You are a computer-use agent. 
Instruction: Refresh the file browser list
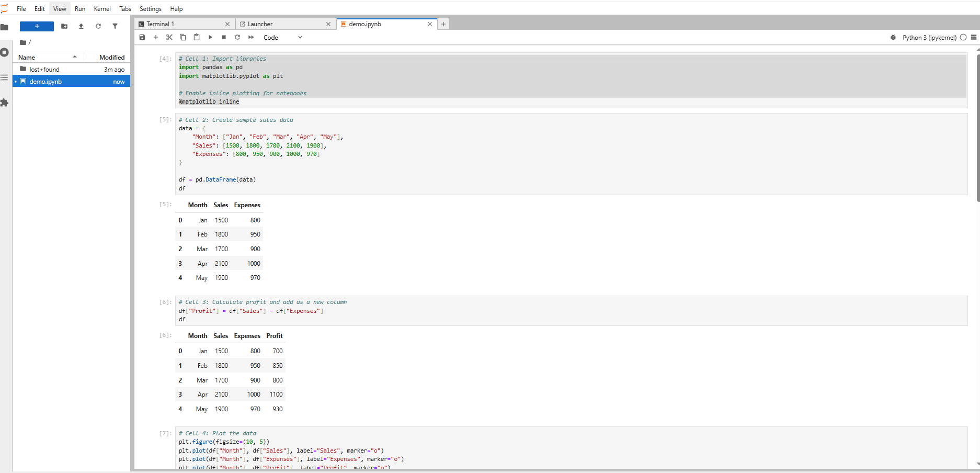98,26
